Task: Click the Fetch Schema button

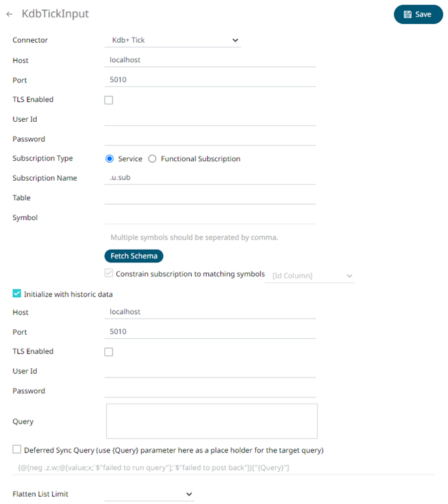Action: coord(134,256)
